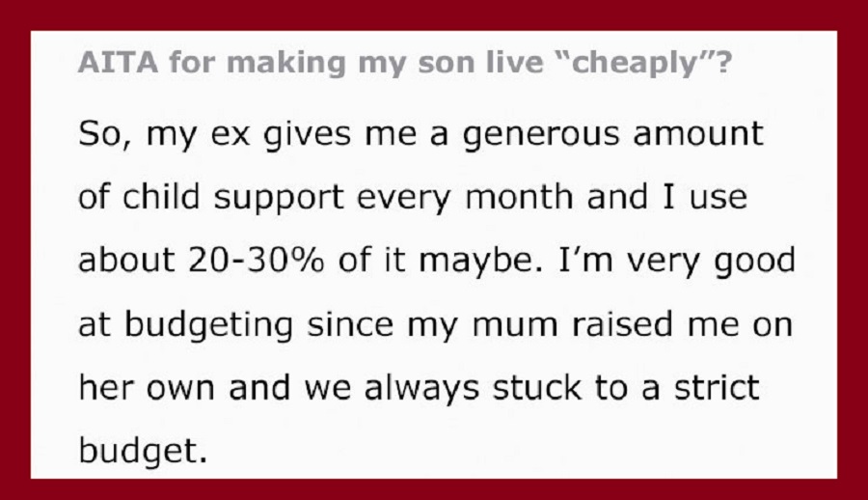Click the word "AITA" in the heading
The image size is (868, 500).
tap(118, 62)
